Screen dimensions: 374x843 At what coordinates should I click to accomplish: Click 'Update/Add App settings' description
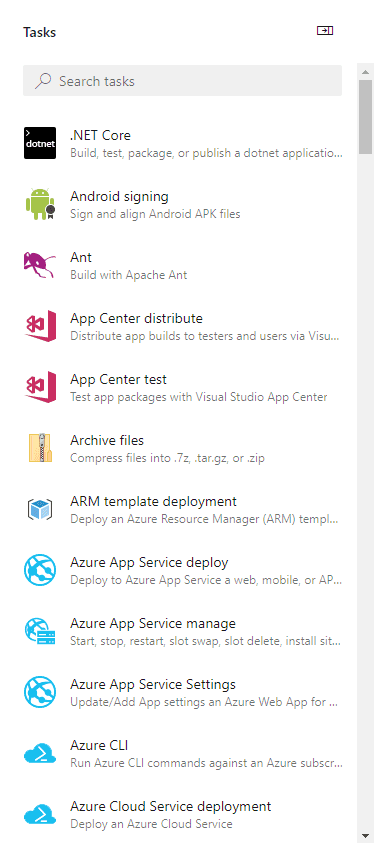pyautogui.click(x=204, y=702)
